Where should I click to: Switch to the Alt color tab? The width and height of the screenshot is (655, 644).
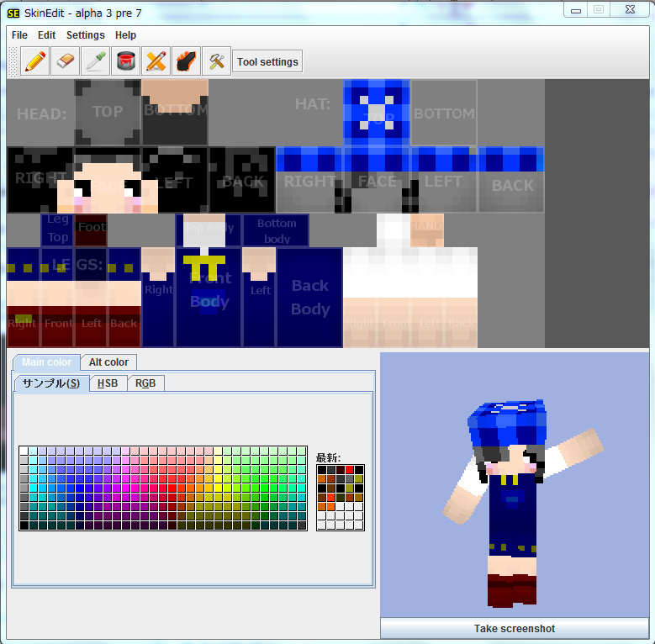pos(108,362)
